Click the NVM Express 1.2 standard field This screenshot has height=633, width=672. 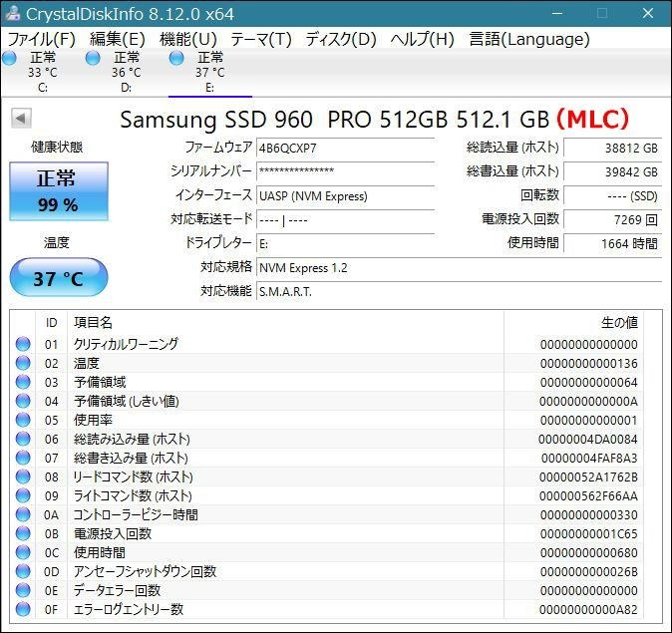click(x=459, y=268)
